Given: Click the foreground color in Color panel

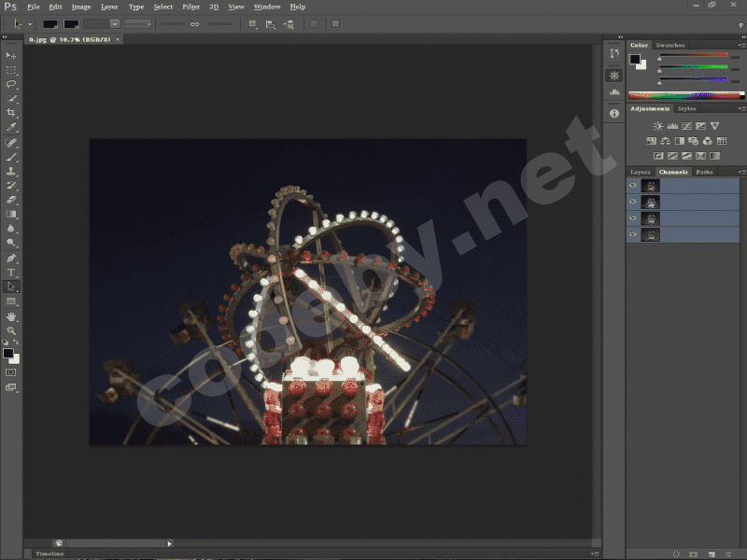Looking at the screenshot, I should click(635, 60).
